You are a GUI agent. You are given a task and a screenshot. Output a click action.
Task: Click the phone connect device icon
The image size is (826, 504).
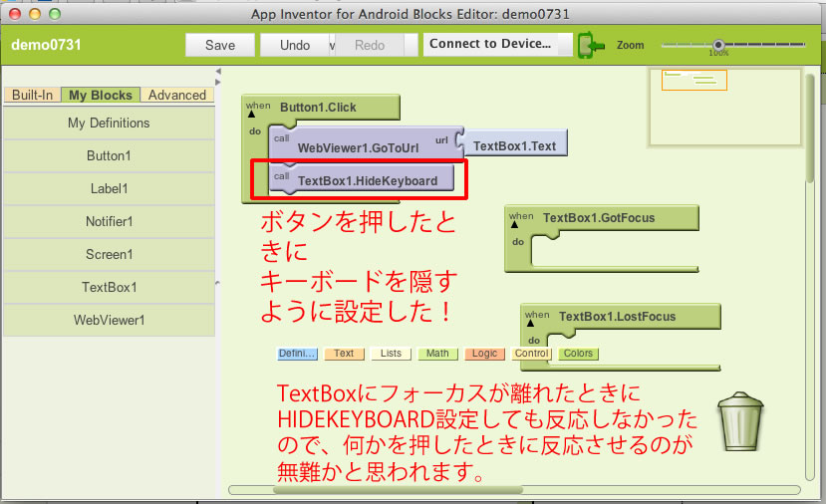(x=591, y=45)
